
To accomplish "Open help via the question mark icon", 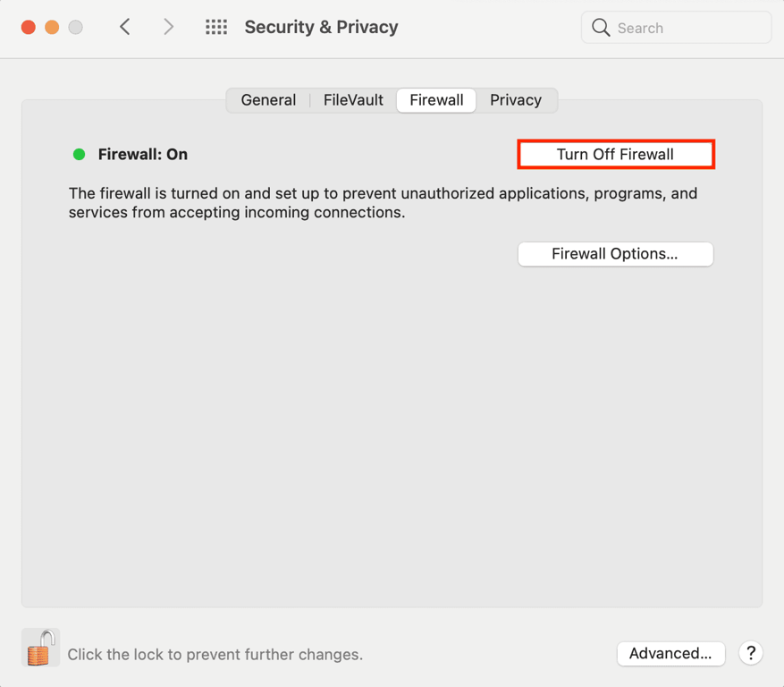I will 750,653.
